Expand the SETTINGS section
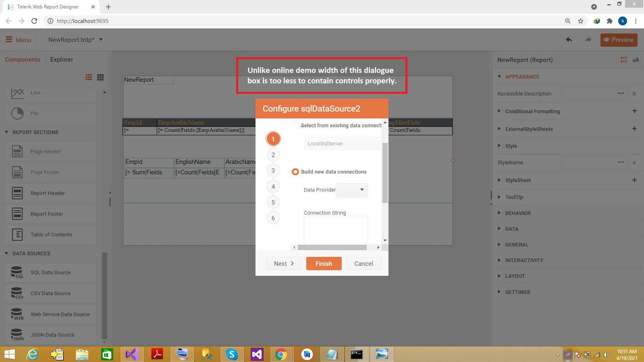Viewport: 644px width, 362px height. point(499,292)
